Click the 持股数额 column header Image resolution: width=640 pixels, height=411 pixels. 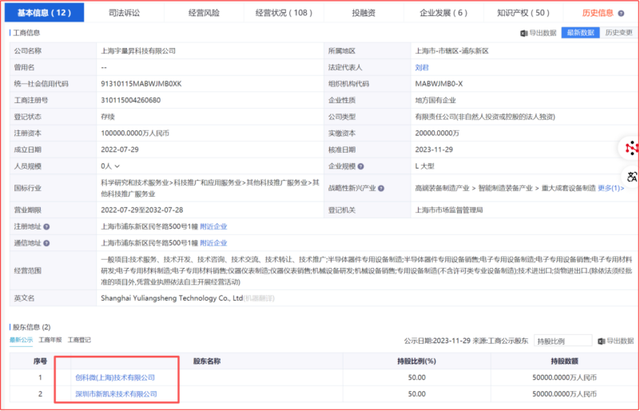pyautogui.click(x=564, y=362)
